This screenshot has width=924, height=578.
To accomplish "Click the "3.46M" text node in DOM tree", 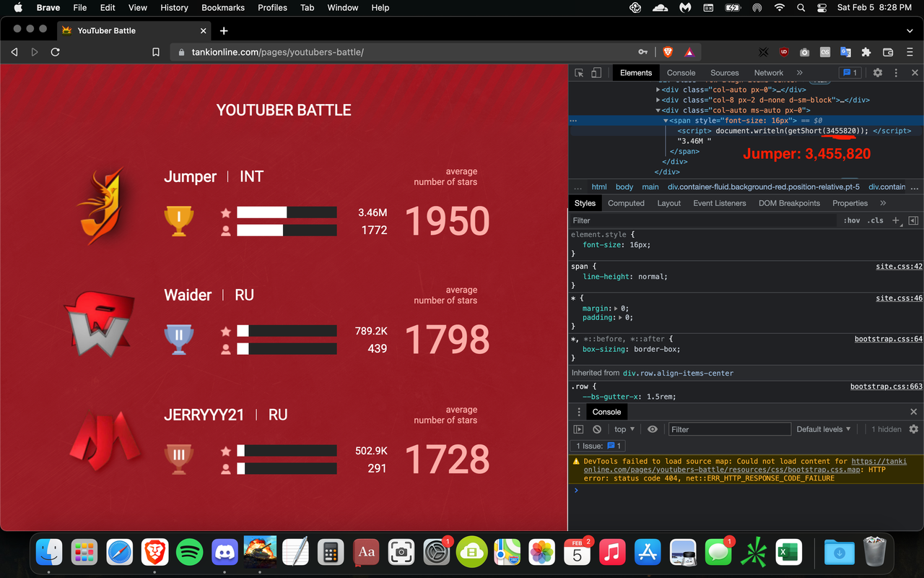I will (694, 141).
